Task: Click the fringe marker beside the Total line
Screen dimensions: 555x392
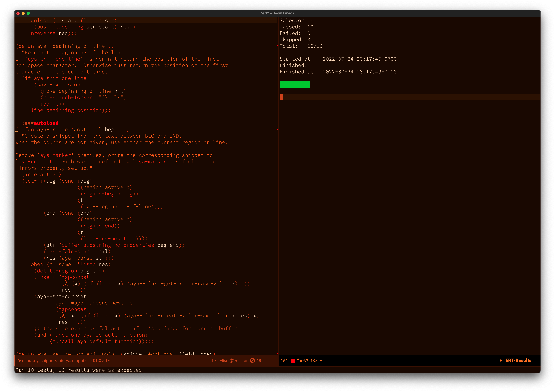Action: (278, 46)
